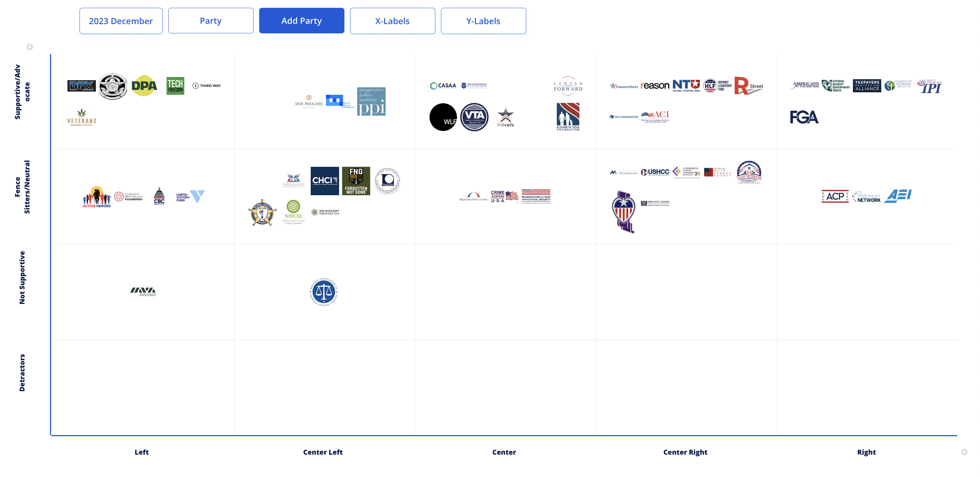The height and width of the screenshot is (477, 980).
Task: Select the CBC Institute capitol logo
Action: 159,196
